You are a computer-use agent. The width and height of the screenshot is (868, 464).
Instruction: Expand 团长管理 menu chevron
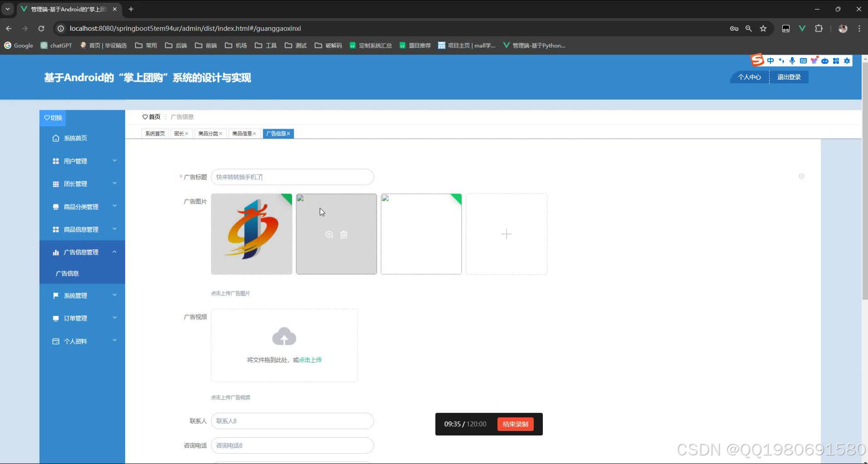[115, 183]
